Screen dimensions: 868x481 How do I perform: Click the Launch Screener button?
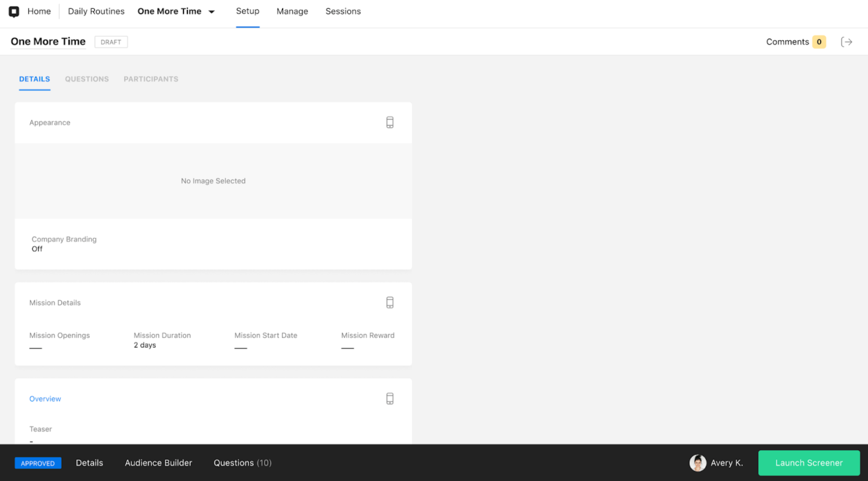809,463
